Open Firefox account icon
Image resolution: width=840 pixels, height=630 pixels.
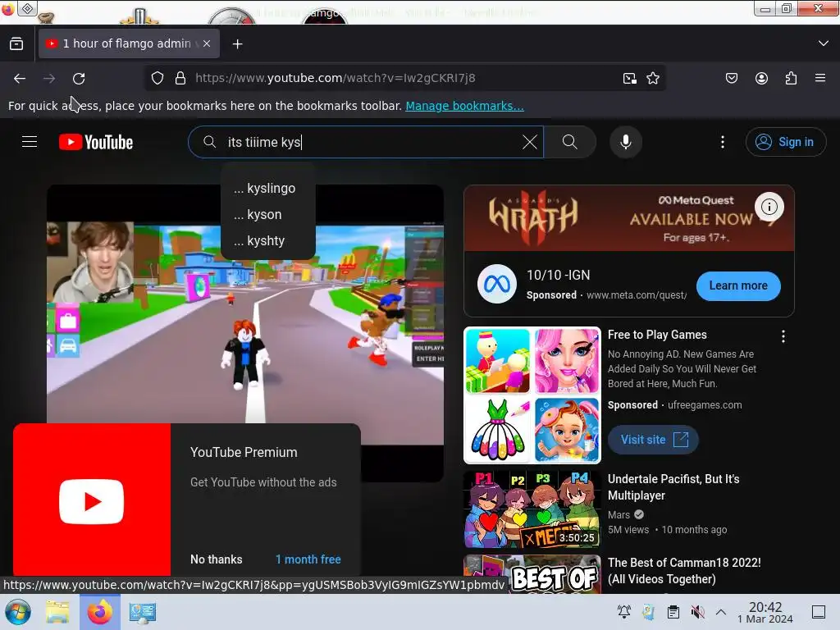pos(761,78)
